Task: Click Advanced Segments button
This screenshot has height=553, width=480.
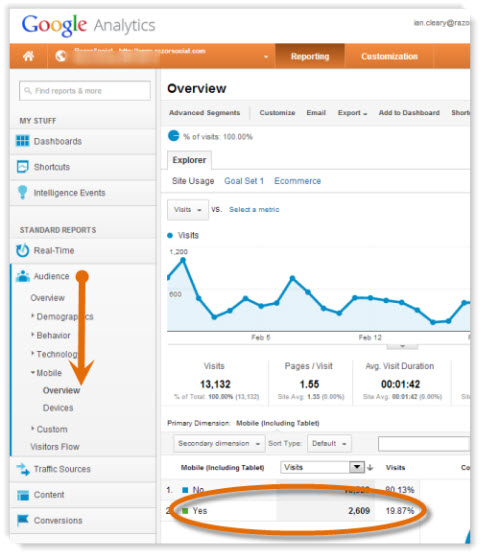Action: click(205, 113)
